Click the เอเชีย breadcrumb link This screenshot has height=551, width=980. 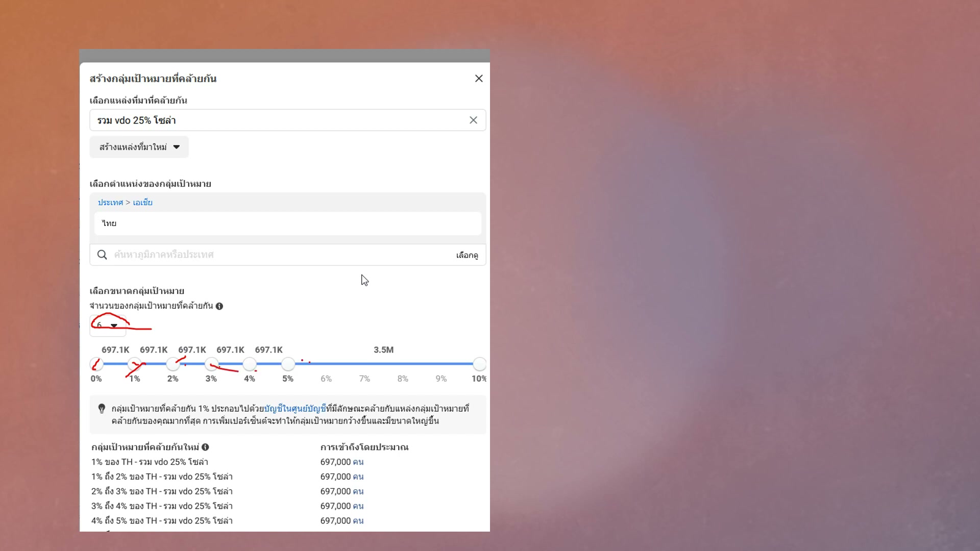tap(142, 203)
